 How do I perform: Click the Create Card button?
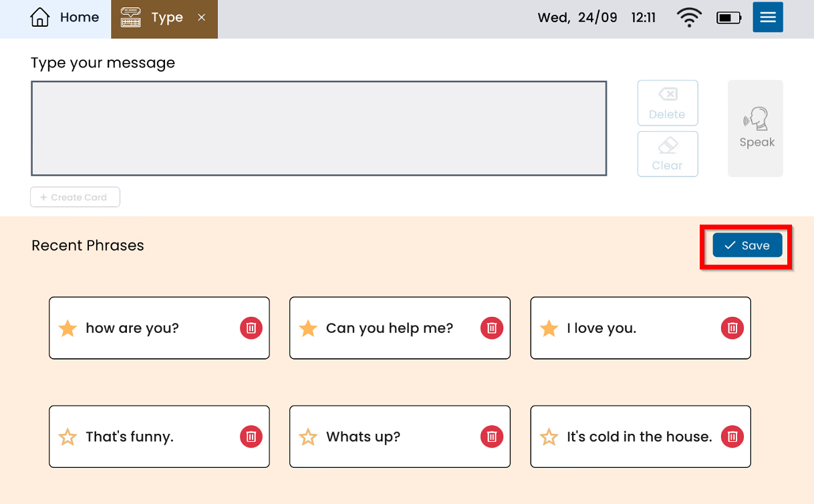pos(75,197)
